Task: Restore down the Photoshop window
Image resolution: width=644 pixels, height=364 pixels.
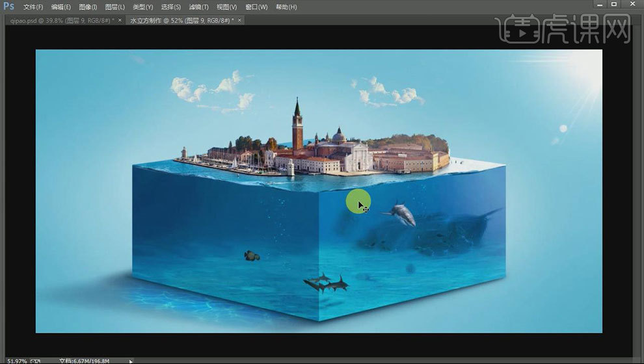Action: click(614, 4)
